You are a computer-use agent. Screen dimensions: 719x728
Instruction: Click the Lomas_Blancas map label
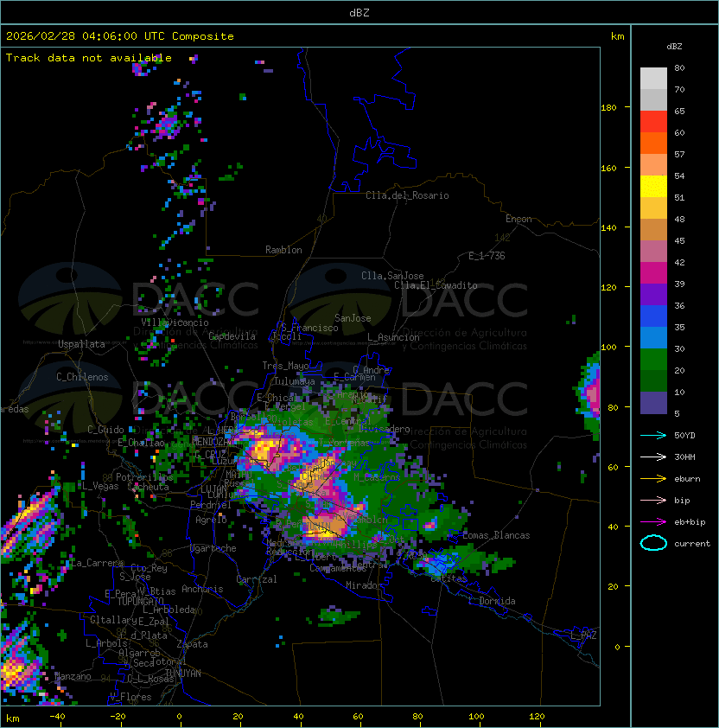point(496,535)
